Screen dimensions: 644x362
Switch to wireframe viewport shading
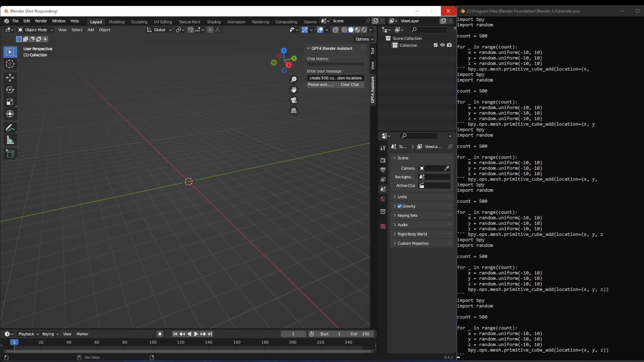tap(344, 30)
